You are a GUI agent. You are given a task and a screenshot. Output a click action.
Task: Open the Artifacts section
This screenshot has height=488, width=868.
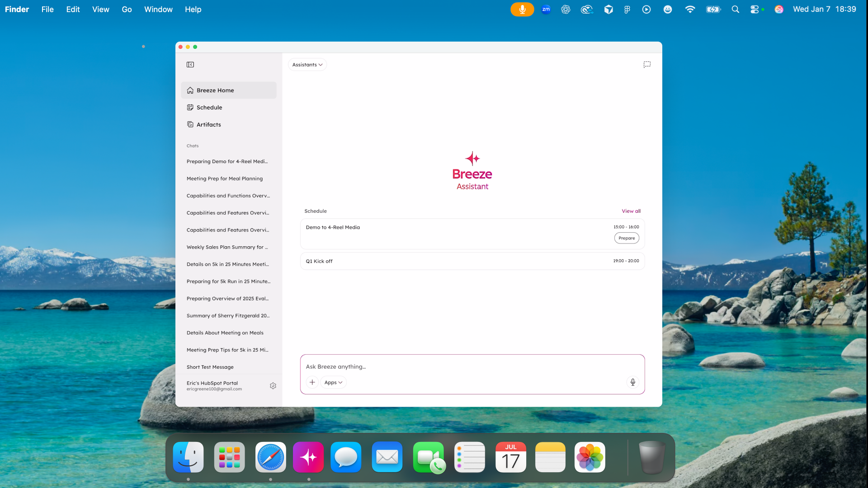tap(229, 125)
